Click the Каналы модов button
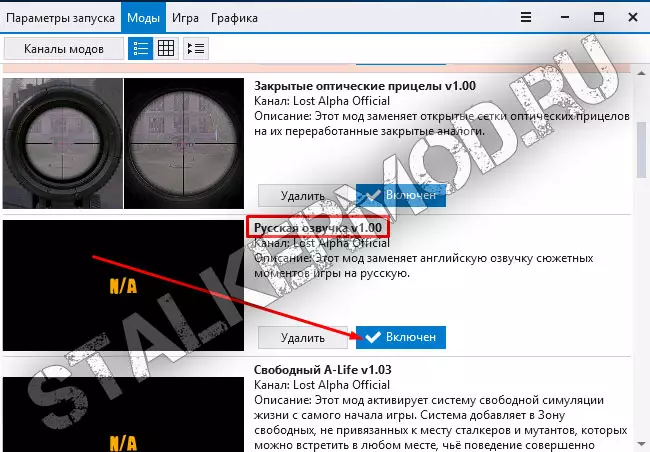650x452 pixels. click(64, 49)
